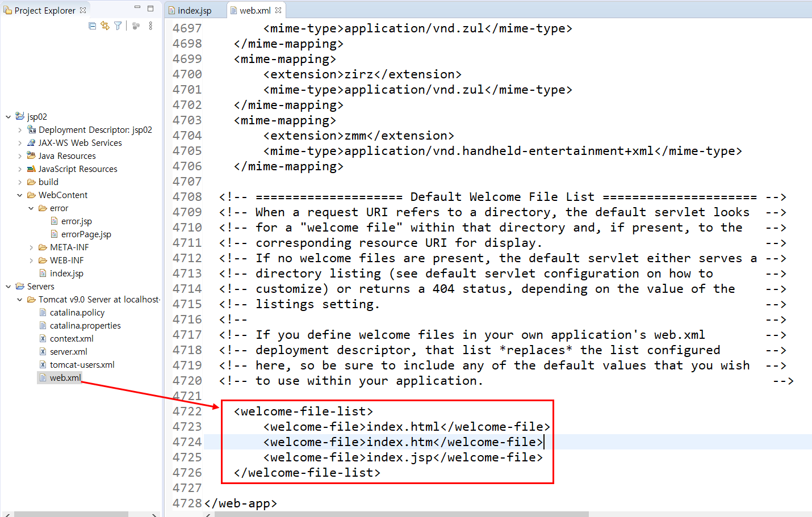Click the errorPage.jsp file icon

tap(55, 234)
